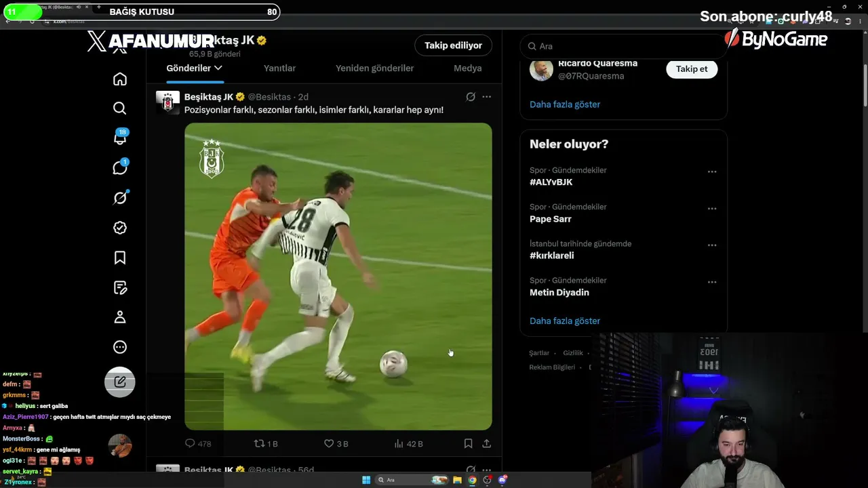Open File Explorer from the taskbar
868x488 pixels.
[x=458, y=480]
